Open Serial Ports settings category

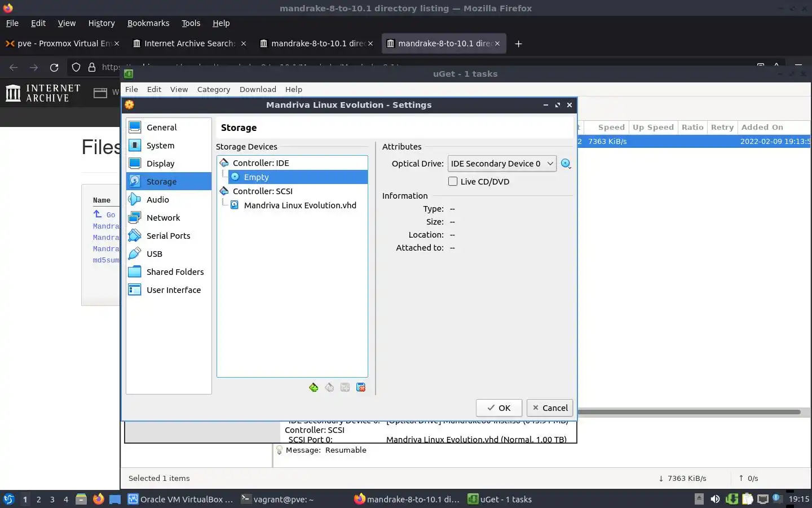pos(169,236)
